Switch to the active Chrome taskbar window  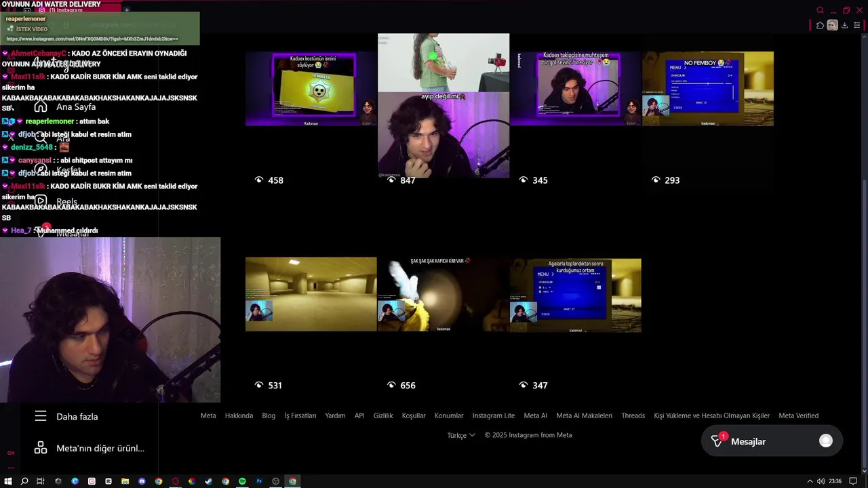pos(292,481)
